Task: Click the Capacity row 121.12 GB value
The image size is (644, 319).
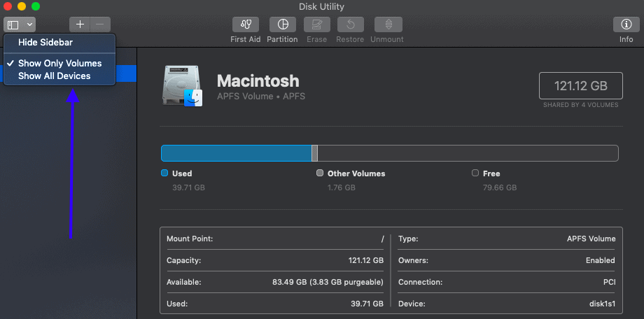Action: pyautogui.click(x=366, y=260)
